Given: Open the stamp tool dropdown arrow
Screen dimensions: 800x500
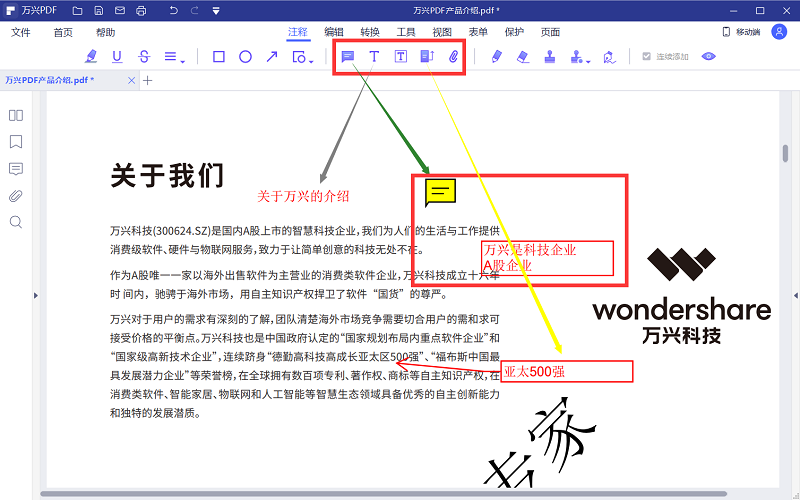Looking at the screenshot, I should click(x=589, y=61).
